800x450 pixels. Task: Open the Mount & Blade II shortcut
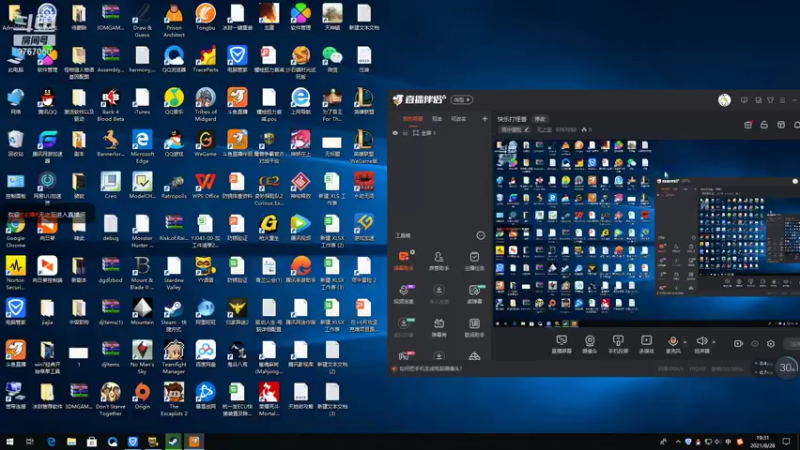(142, 273)
